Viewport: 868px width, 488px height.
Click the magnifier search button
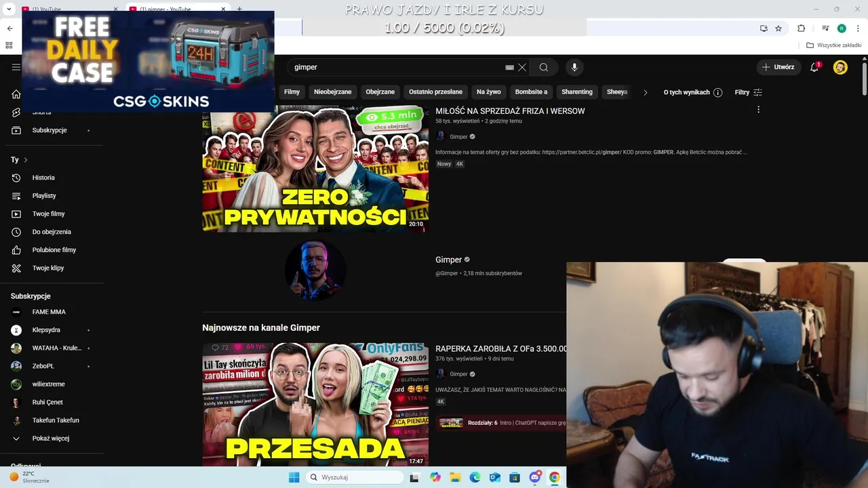click(544, 67)
